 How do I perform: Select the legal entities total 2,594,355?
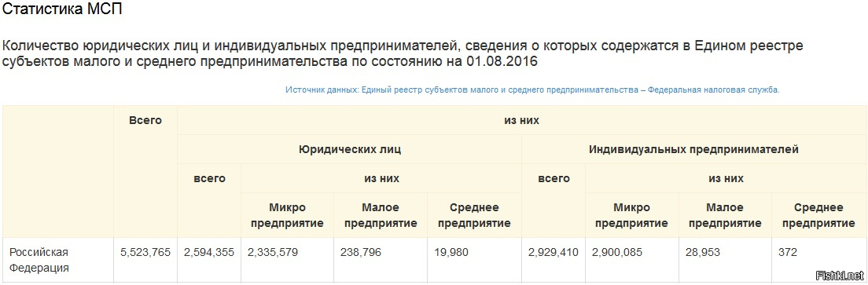209,252
